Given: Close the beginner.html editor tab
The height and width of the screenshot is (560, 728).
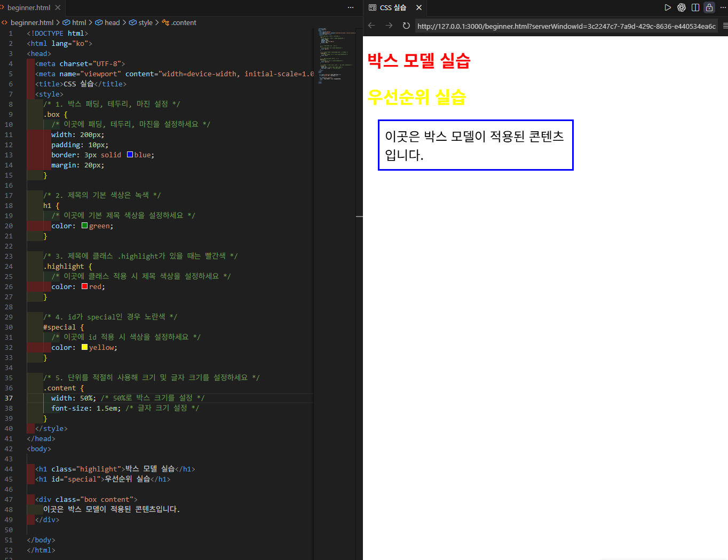Looking at the screenshot, I should (58, 7).
